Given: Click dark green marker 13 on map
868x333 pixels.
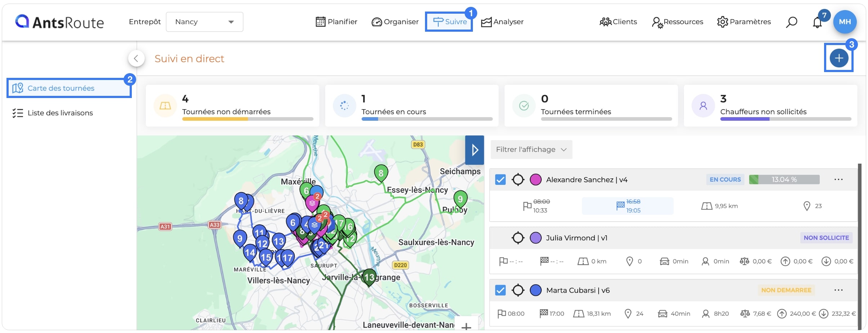Looking at the screenshot, I should (369, 278).
